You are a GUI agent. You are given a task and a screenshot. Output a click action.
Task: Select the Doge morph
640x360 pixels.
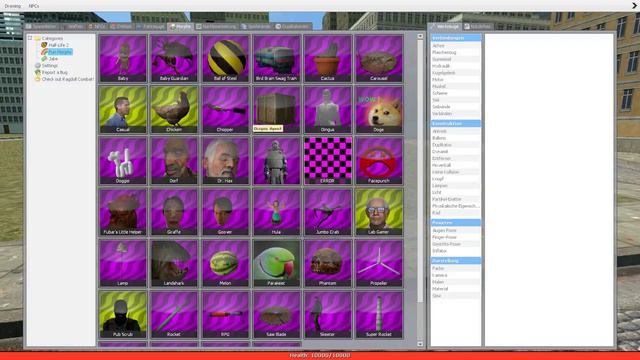click(x=379, y=110)
